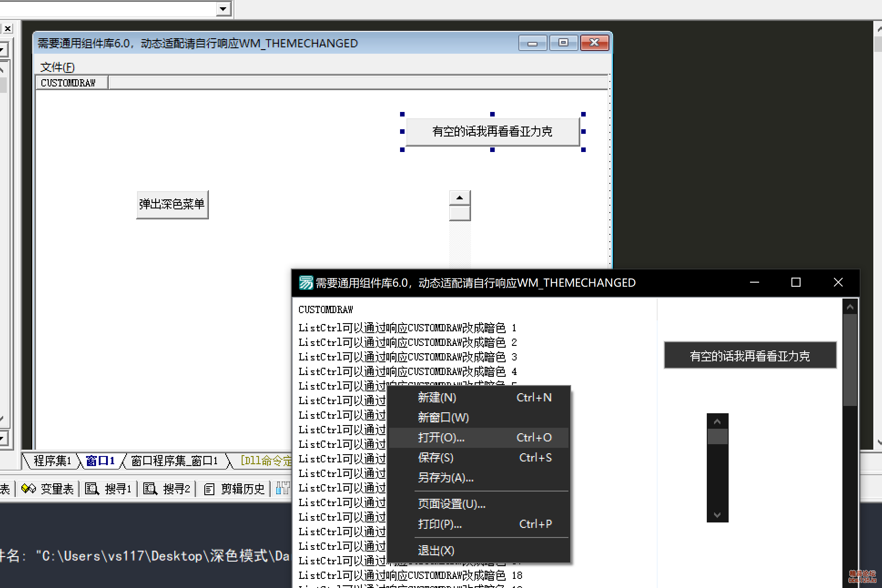
Task: Select list row ending in 3
Action: [407, 357]
